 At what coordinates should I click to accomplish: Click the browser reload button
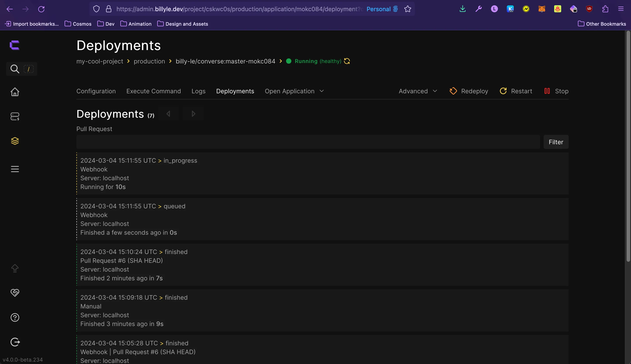tap(41, 9)
